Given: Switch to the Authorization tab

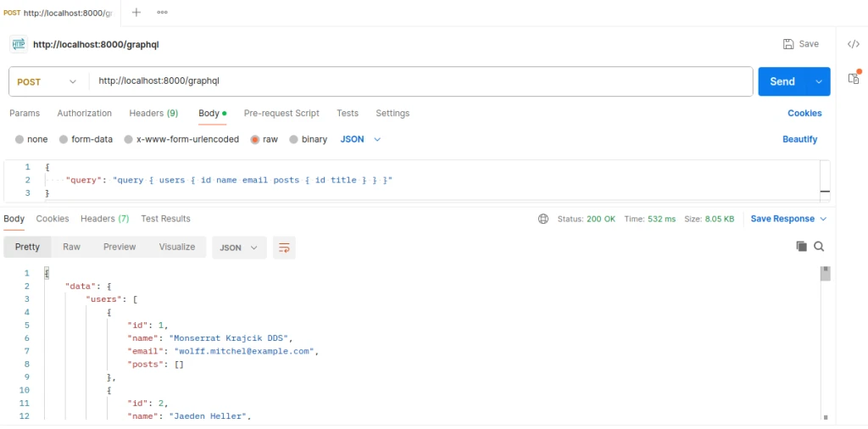Looking at the screenshot, I should 84,114.
